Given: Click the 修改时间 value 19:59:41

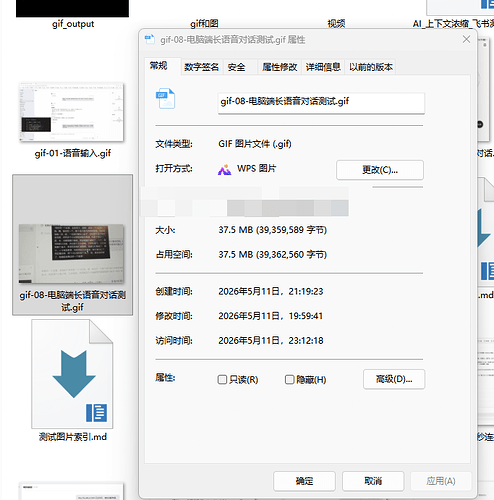Looking at the screenshot, I should (x=306, y=316).
